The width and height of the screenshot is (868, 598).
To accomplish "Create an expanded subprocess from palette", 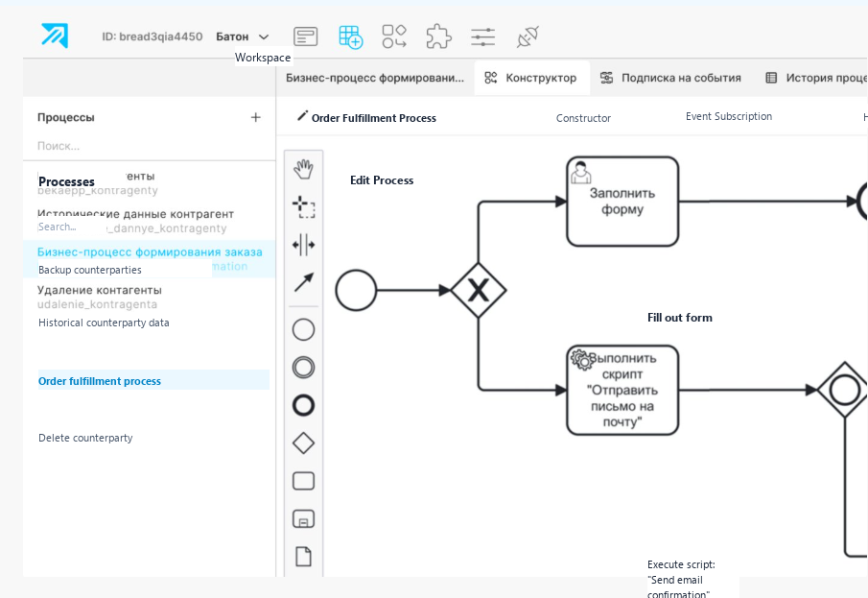I will pyautogui.click(x=303, y=518).
